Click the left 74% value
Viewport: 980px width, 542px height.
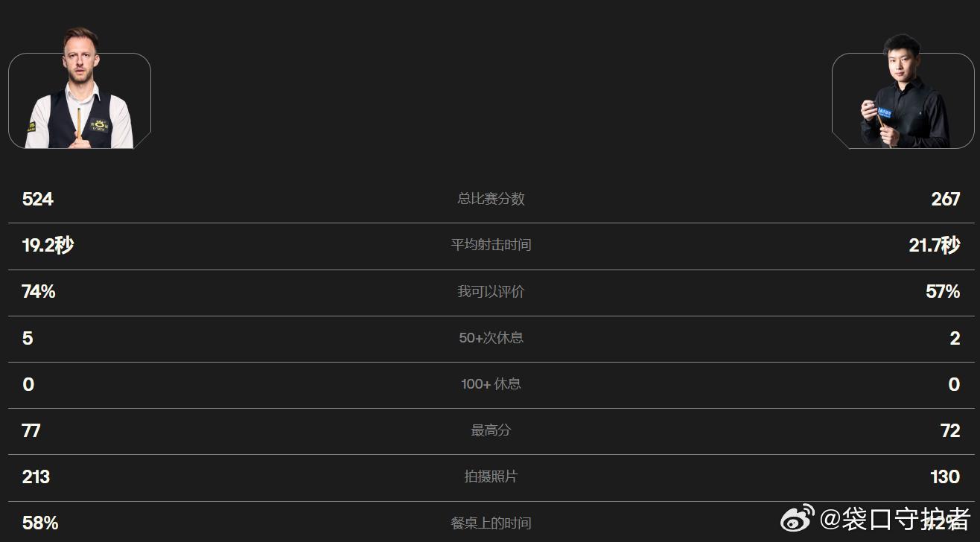click(x=39, y=292)
